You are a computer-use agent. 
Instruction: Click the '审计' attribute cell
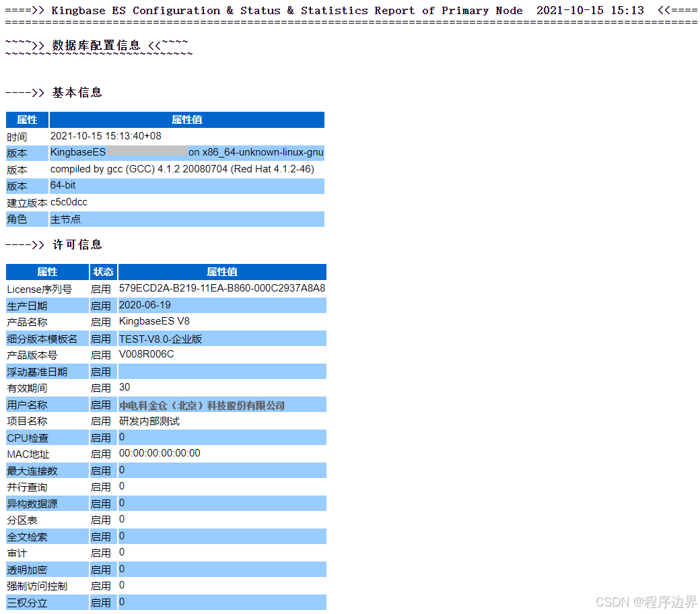(47, 553)
